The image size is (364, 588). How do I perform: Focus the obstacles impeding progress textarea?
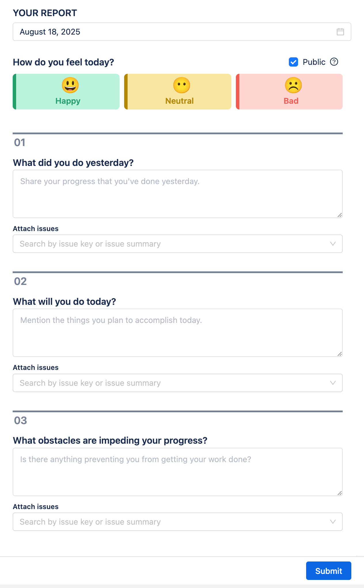tap(177, 472)
